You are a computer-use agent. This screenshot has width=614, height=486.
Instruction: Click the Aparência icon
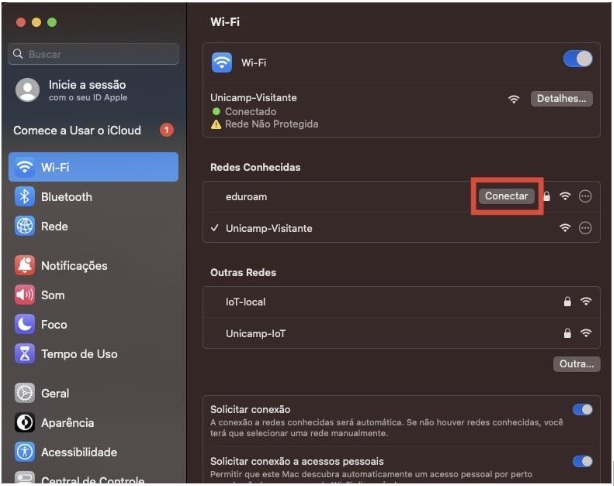[x=24, y=423]
